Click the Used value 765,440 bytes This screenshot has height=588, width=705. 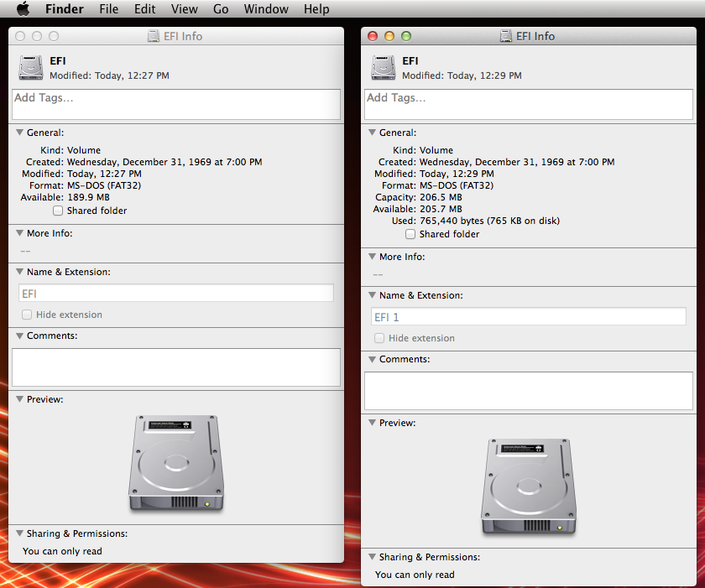[489, 221]
